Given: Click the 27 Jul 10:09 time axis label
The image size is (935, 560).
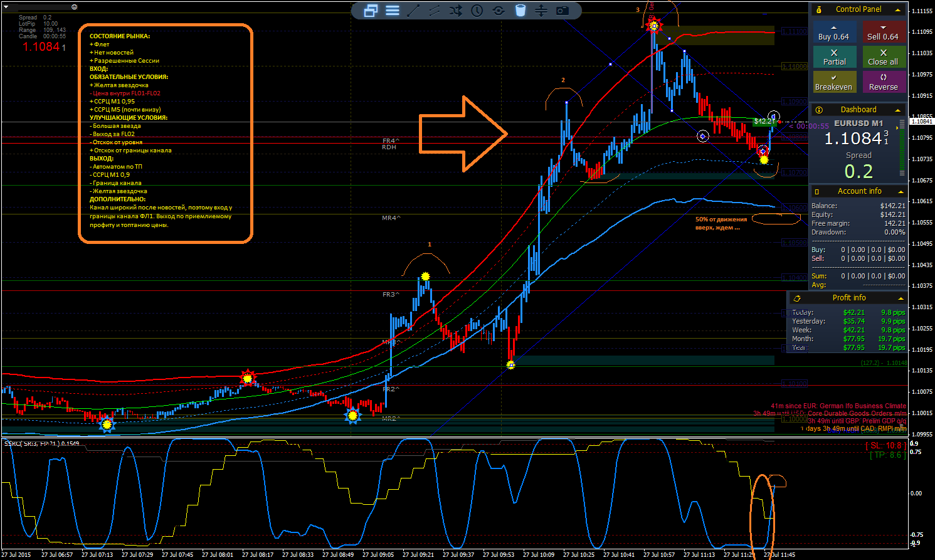Looking at the screenshot, I should pyautogui.click(x=539, y=554).
